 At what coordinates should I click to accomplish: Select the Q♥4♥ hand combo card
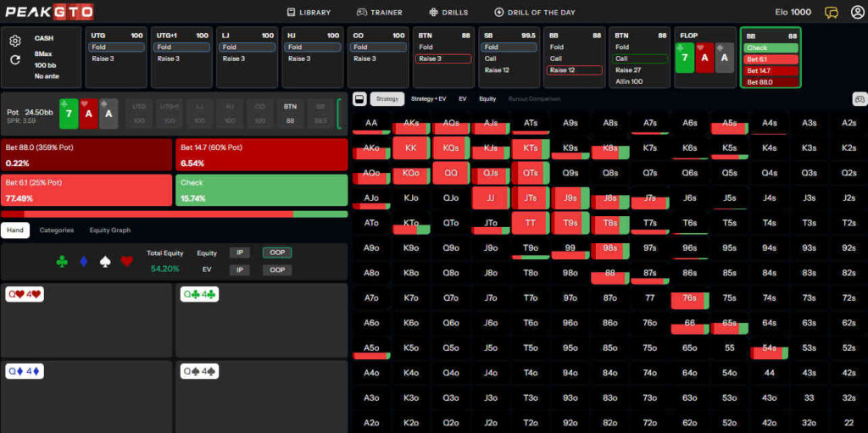click(x=24, y=295)
